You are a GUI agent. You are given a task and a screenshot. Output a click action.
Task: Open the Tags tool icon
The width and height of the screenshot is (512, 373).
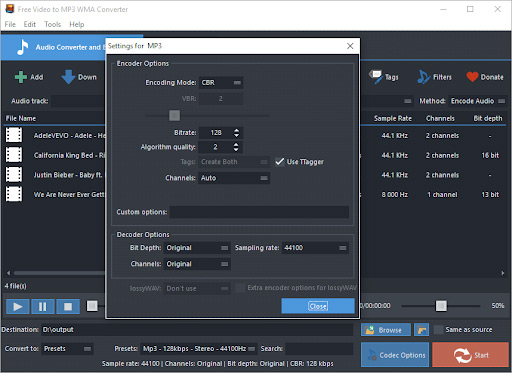click(x=376, y=77)
